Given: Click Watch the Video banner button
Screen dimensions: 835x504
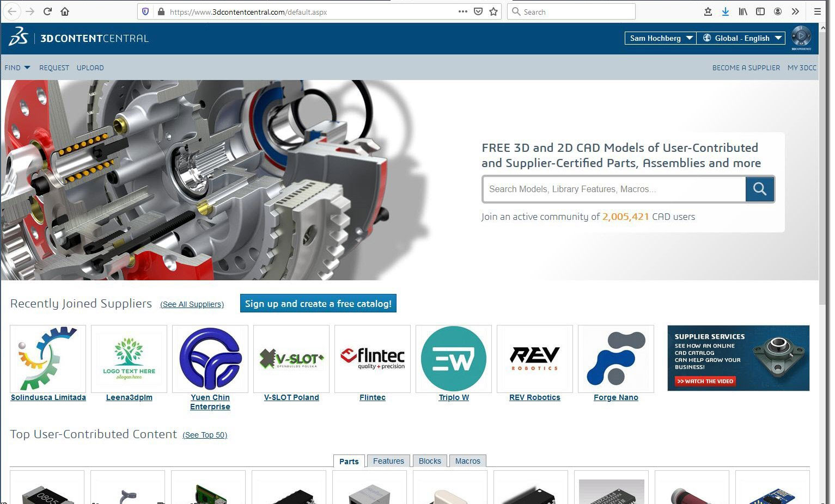Looking at the screenshot, I should coord(705,381).
